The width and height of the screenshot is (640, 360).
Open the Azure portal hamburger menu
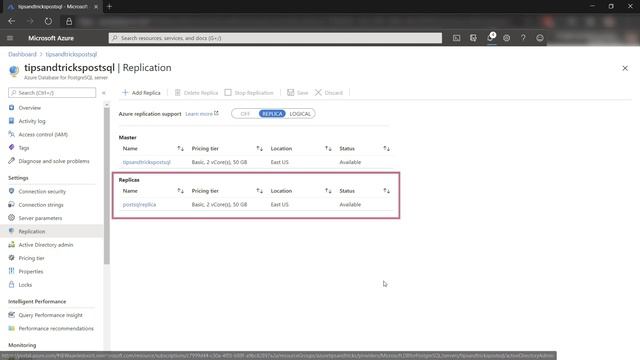(x=10, y=38)
